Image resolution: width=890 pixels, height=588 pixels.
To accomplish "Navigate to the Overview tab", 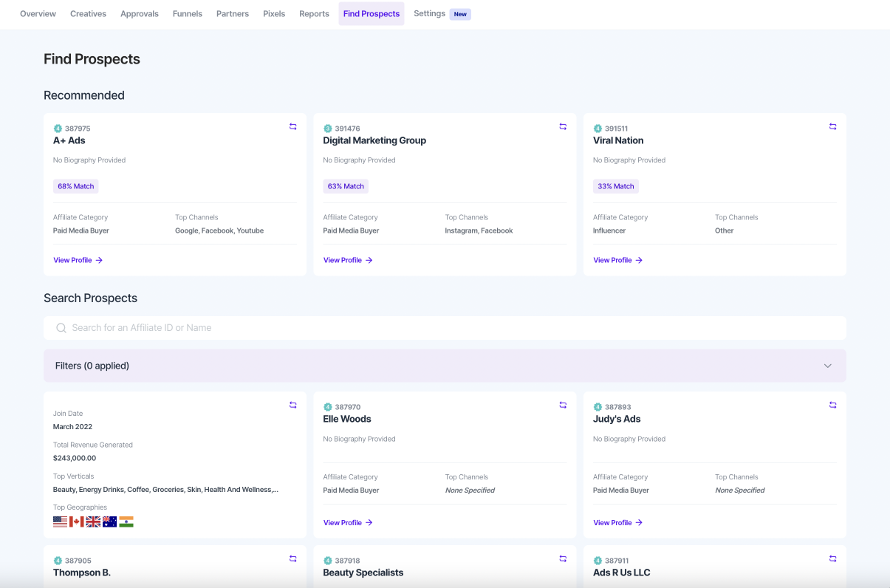I will point(37,13).
